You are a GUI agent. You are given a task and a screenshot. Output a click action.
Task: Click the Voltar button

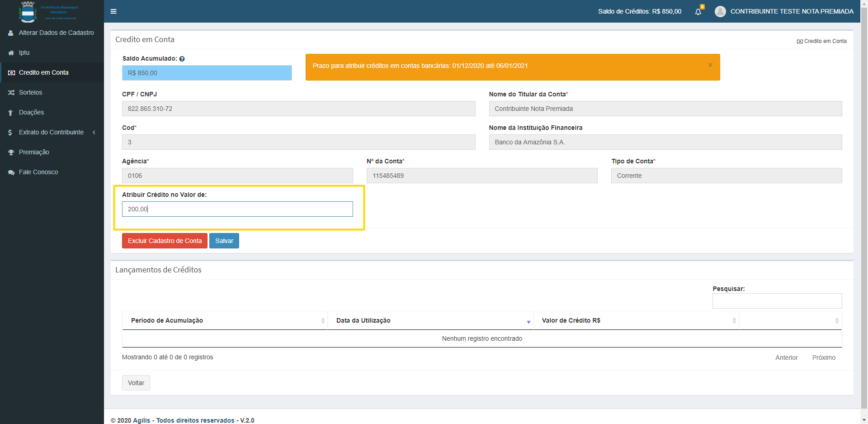click(136, 383)
